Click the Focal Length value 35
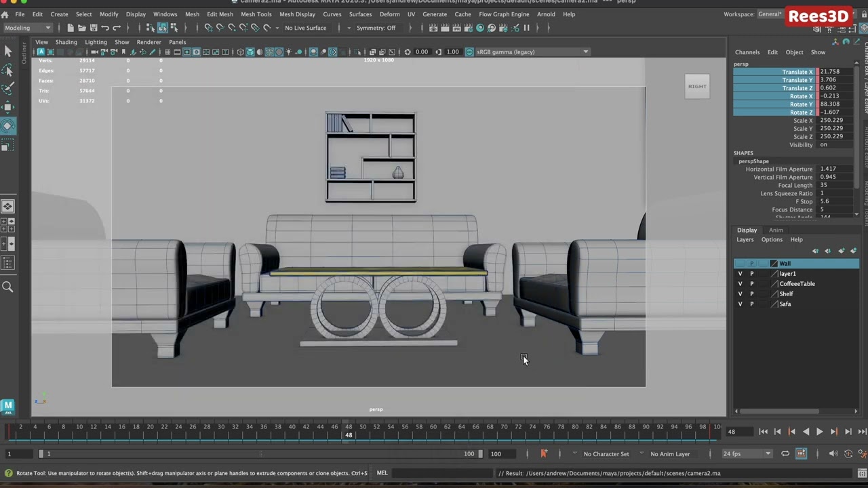868x488 pixels. [x=835, y=186]
